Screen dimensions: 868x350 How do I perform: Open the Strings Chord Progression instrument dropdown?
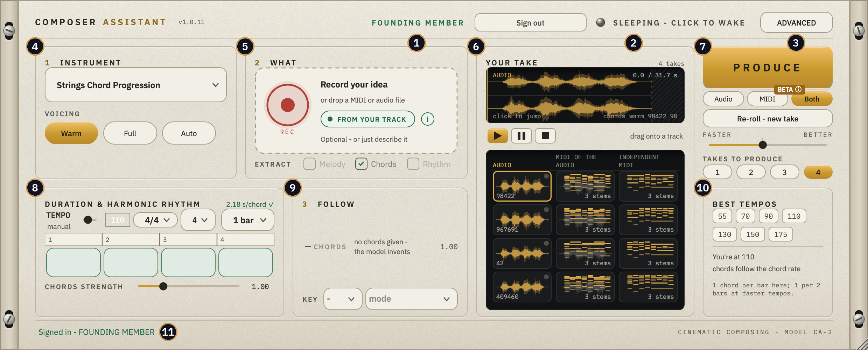click(x=136, y=85)
